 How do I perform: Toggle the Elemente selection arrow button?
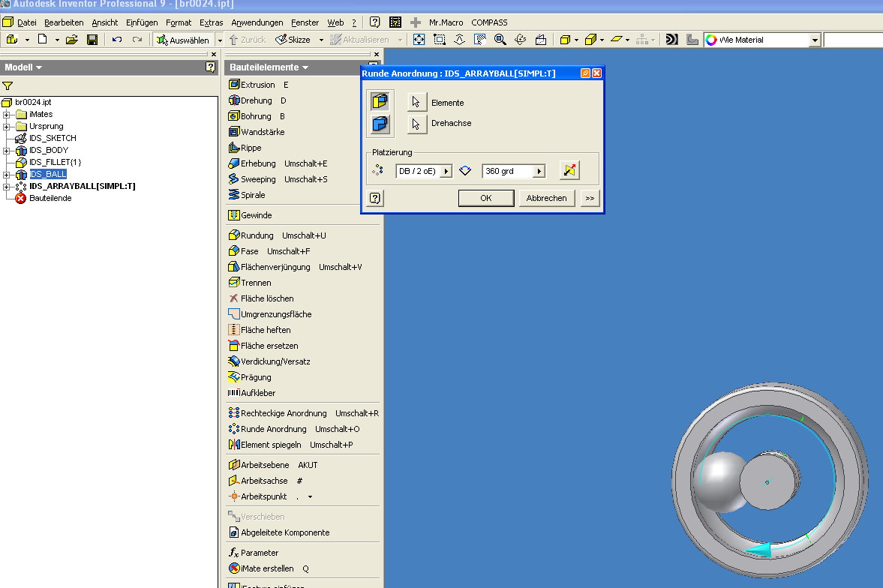pyautogui.click(x=417, y=103)
